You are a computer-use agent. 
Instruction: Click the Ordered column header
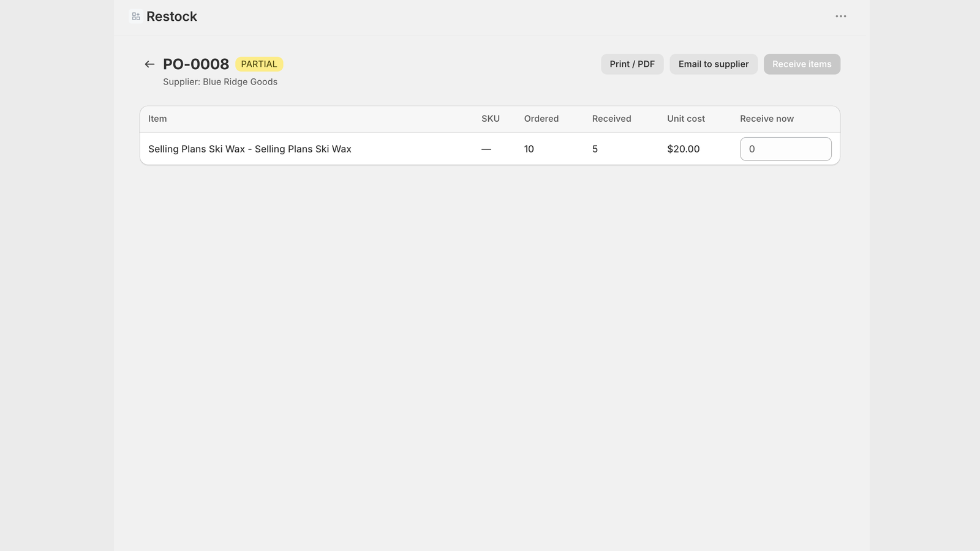(541, 119)
